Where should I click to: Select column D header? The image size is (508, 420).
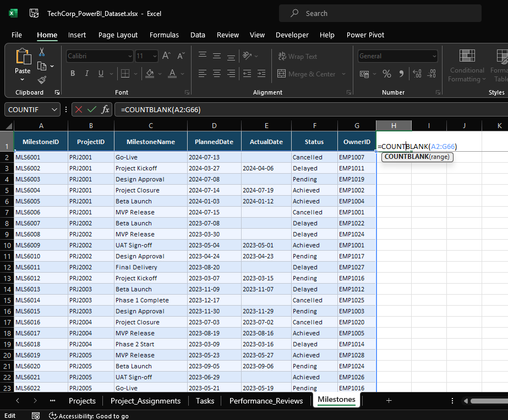214,125
